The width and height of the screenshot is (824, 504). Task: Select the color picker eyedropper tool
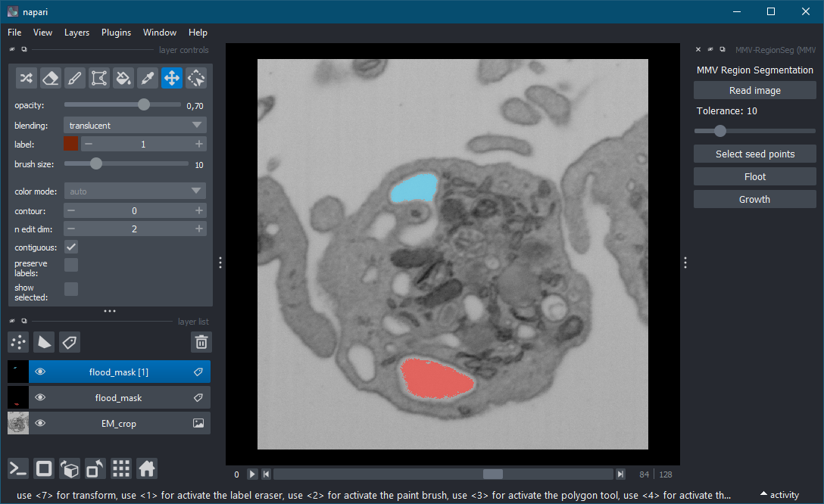[x=147, y=78]
